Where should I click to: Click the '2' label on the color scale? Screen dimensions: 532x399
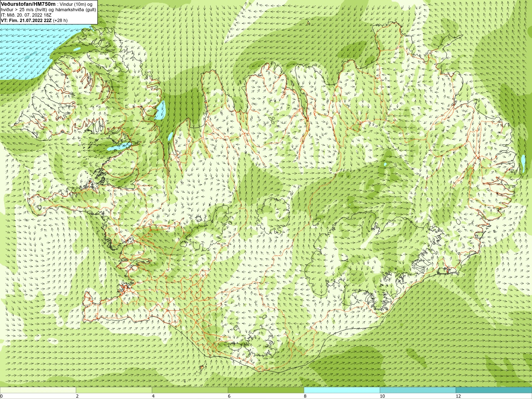[77, 396]
